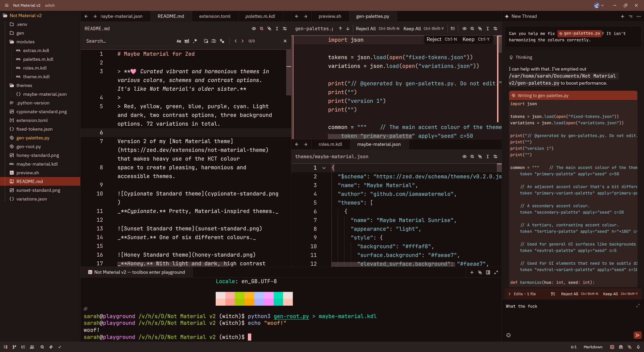Open the collaboration panel from the status bar
Viewport: 644px width, 352px height.
tap(32, 347)
